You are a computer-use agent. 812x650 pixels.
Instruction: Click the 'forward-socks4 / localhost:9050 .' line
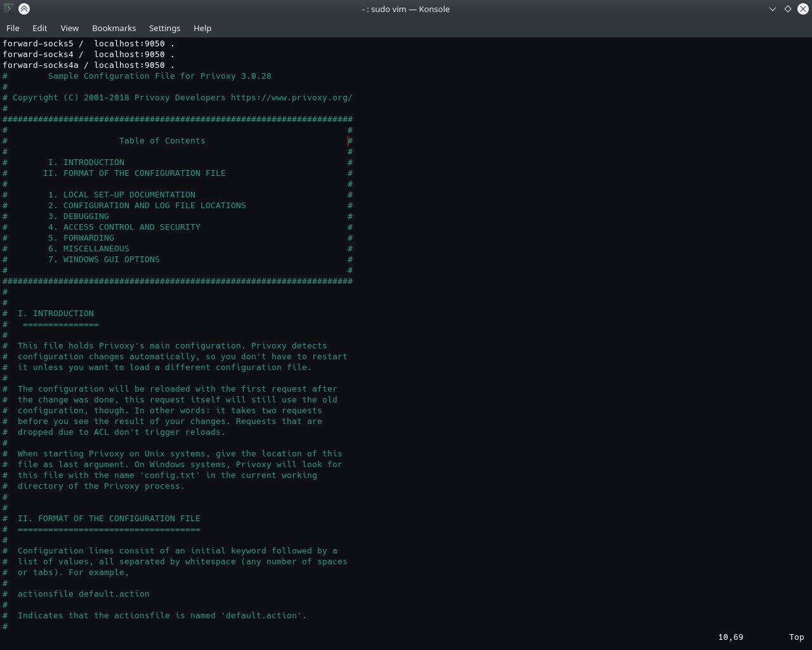(x=89, y=55)
